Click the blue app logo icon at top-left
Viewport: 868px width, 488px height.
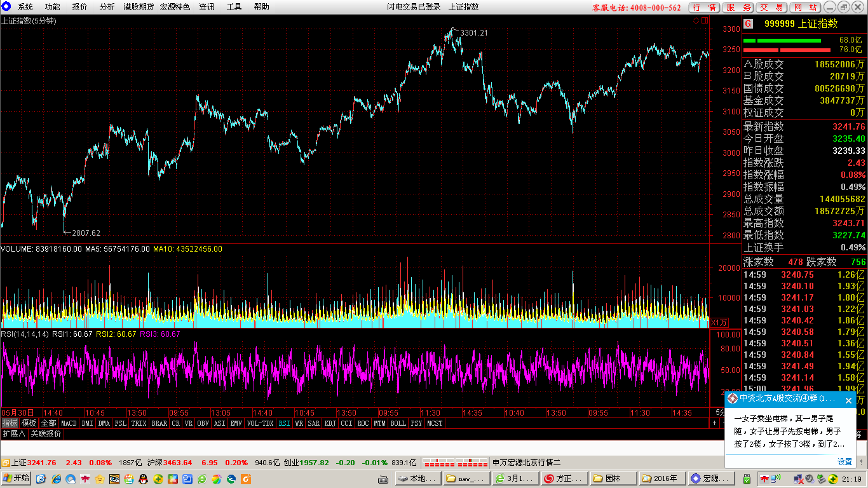pyautogui.click(x=6, y=7)
